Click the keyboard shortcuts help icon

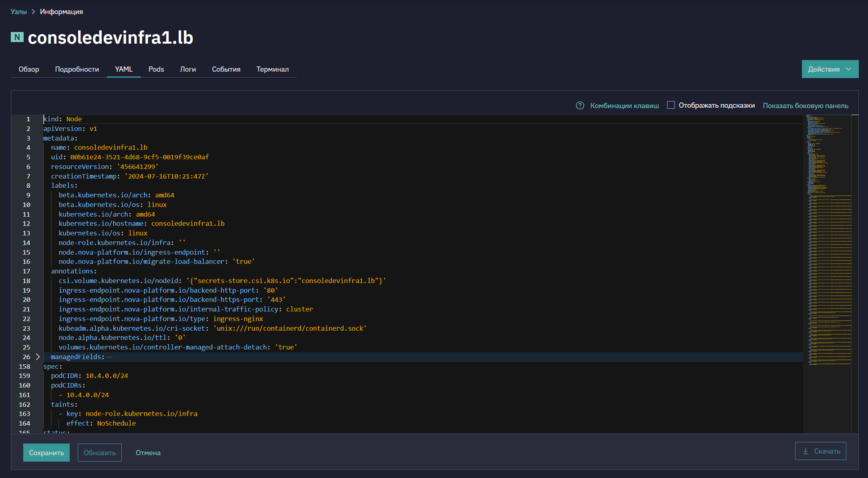(580, 105)
